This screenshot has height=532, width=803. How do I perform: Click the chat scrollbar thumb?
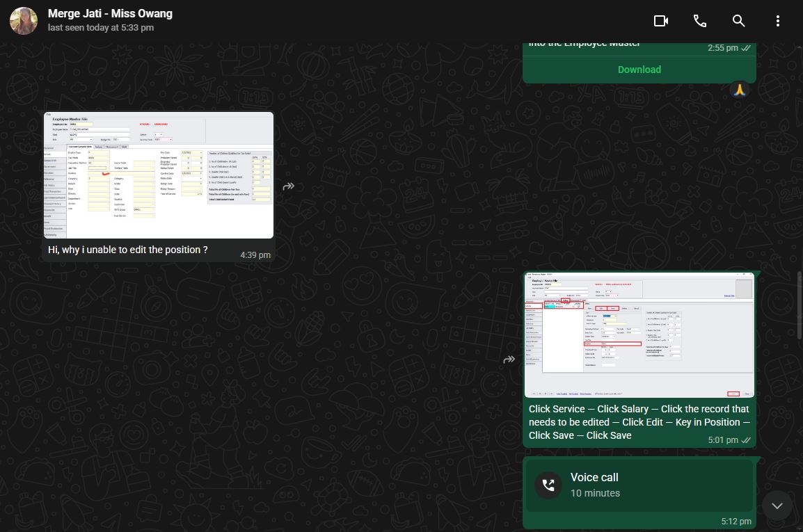pos(800,305)
